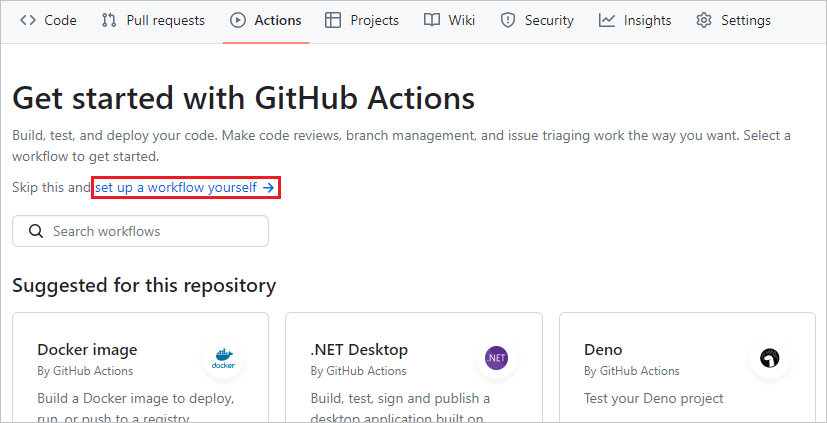Click the .NET purple logo
827x423 pixels.
(496, 358)
